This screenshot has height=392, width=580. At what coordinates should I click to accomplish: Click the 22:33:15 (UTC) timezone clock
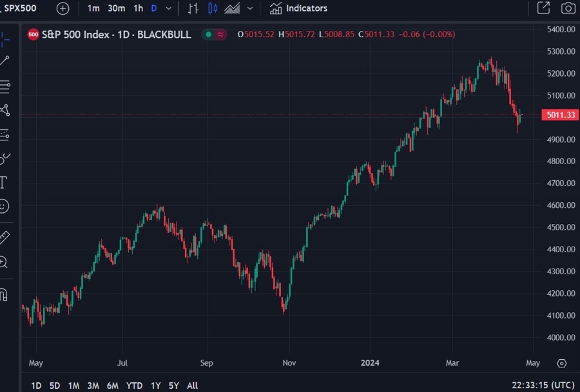coord(543,386)
